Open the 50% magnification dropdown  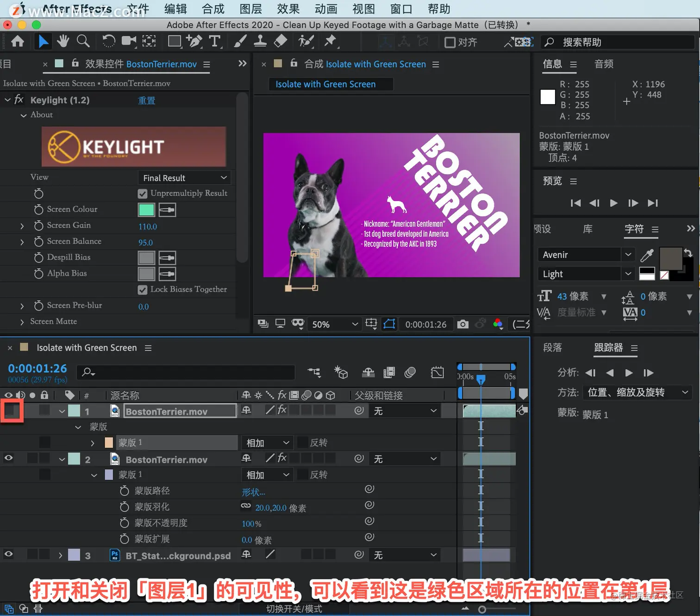336,324
